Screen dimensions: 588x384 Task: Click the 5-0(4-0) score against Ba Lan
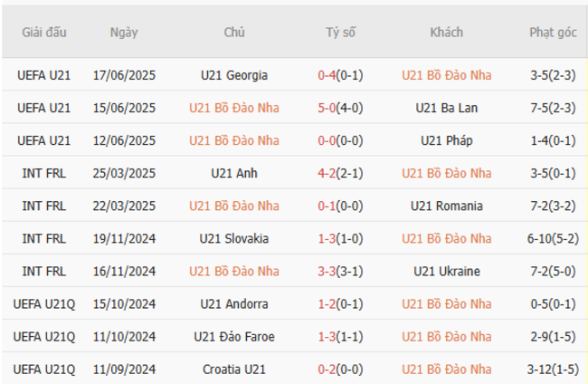[341, 108]
